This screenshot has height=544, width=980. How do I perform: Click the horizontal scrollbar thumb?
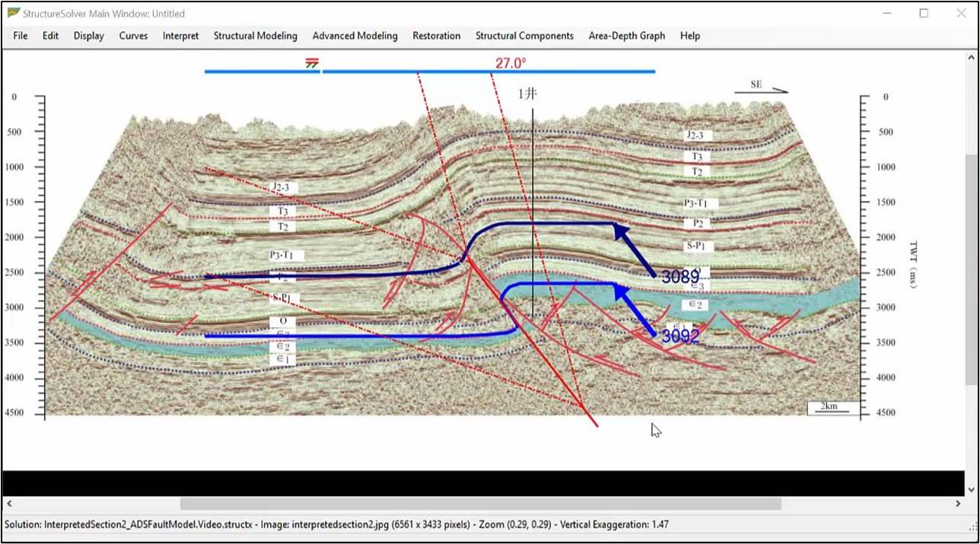pos(480,504)
